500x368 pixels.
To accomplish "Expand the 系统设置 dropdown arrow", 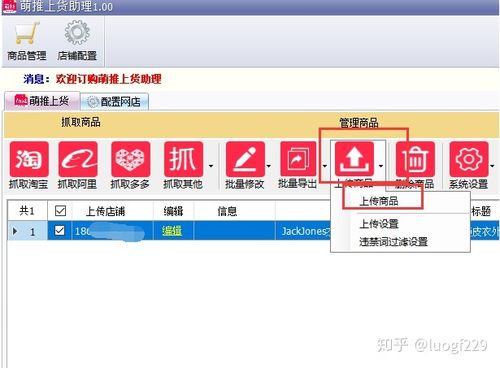I will coord(493,165).
